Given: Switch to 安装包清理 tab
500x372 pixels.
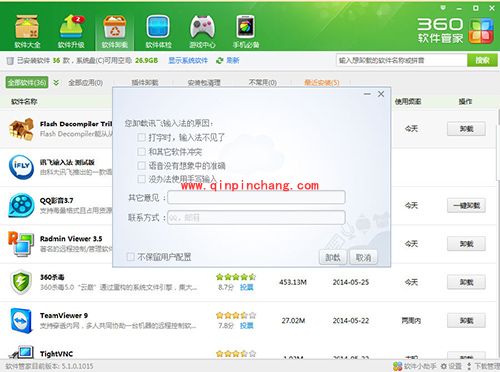Looking at the screenshot, I should [x=204, y=82].
